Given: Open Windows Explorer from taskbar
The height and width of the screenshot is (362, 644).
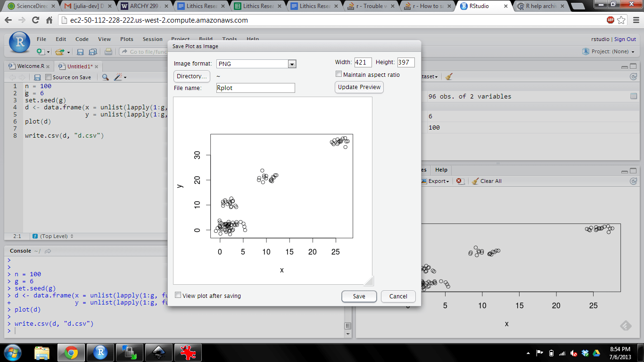Looking at the screenshot, I should point(42,353).
